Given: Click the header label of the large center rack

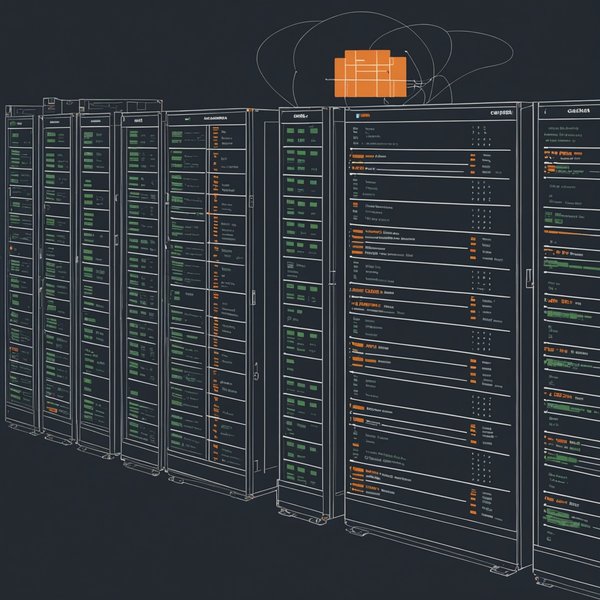Looking at the screenshot, I should pos(501,114).
